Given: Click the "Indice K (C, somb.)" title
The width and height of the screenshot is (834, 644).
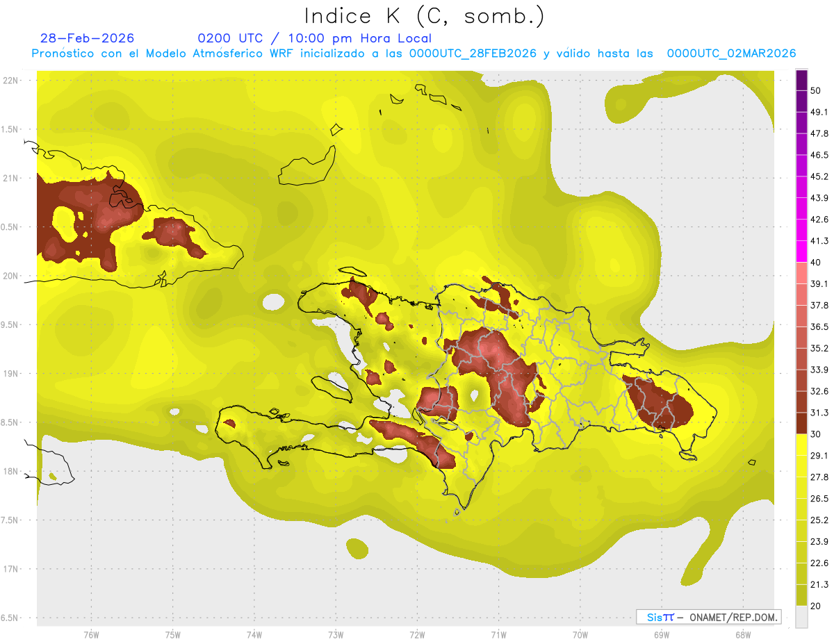Looking at the screenshot, I should click(424, 16).
